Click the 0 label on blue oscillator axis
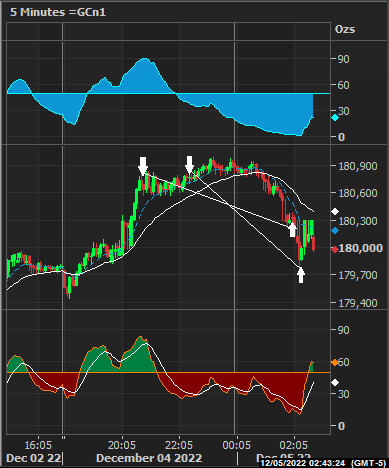The width and height of the screenshot is (389, 468). tap(341, 137)
